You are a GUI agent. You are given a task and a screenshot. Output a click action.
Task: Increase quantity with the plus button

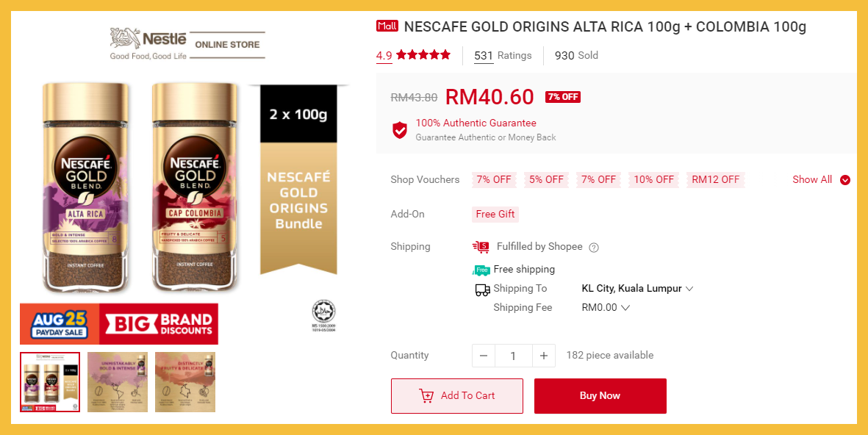coord(544,356)
